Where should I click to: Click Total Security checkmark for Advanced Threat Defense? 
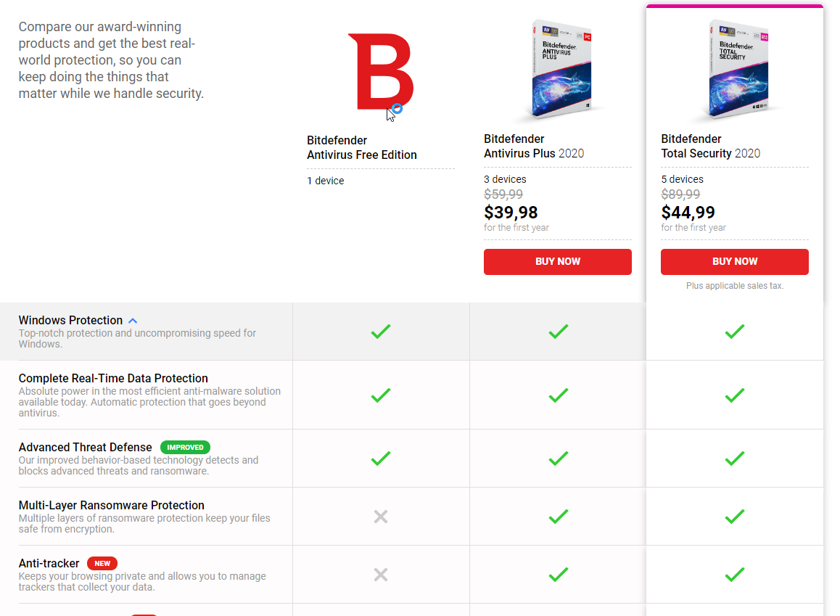coord(735,459)
